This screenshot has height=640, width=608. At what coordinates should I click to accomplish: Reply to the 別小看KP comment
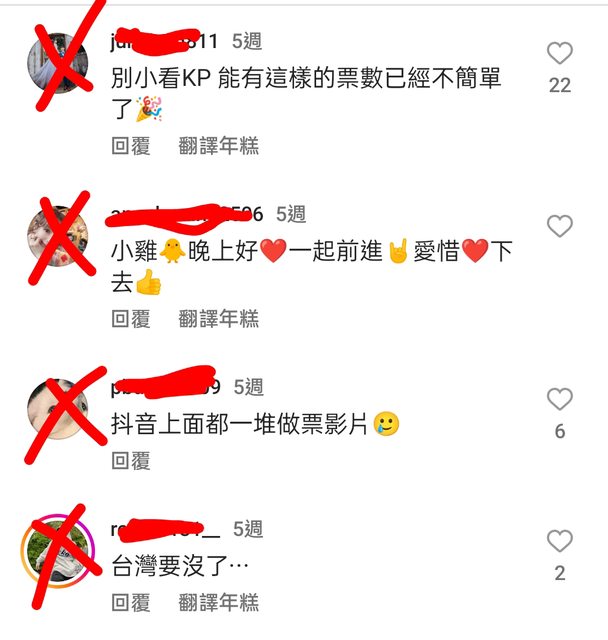(131, 146)
